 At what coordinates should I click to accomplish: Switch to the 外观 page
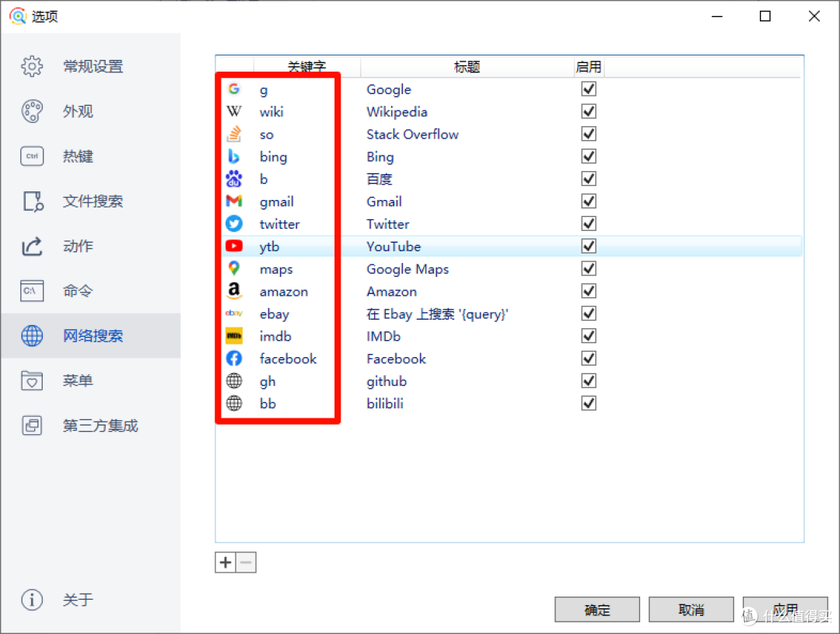tap(91, 111)
